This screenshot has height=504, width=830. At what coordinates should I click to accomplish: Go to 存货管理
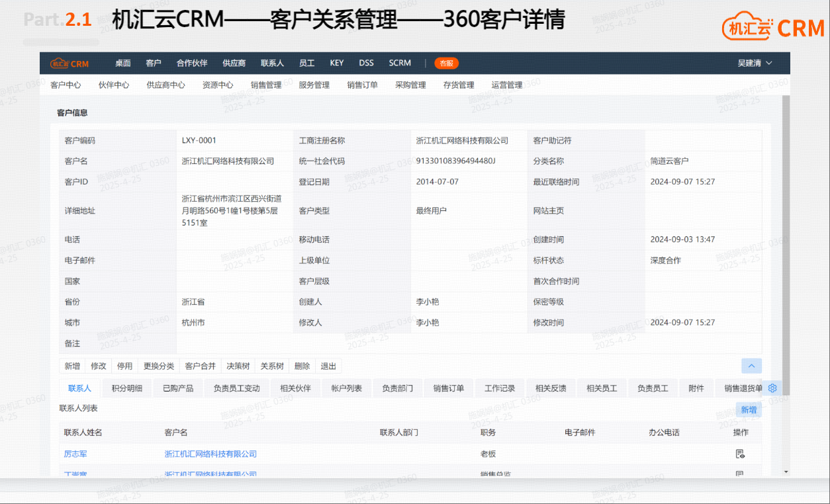point(459,85)
